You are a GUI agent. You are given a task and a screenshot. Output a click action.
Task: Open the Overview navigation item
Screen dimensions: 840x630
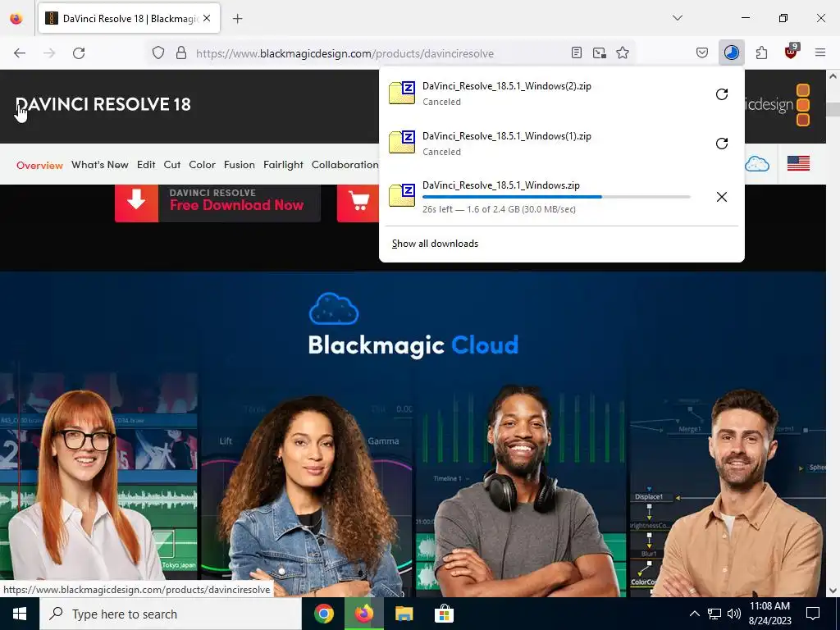tap(39, 165)
